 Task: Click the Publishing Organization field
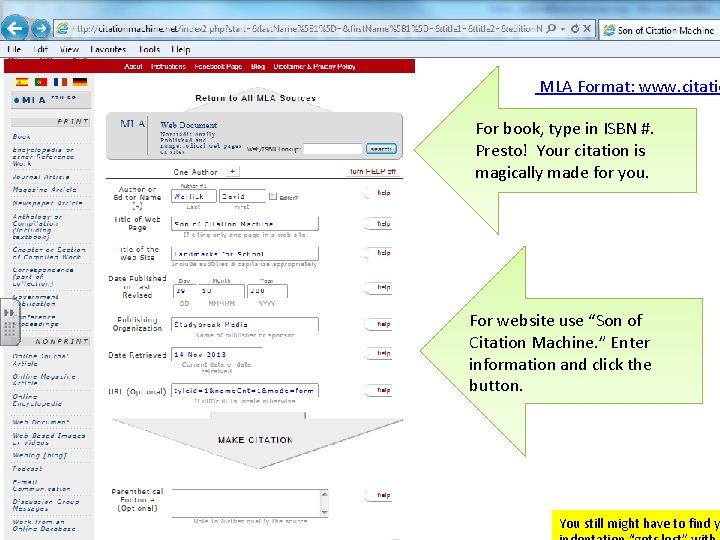tap(245, 324)
